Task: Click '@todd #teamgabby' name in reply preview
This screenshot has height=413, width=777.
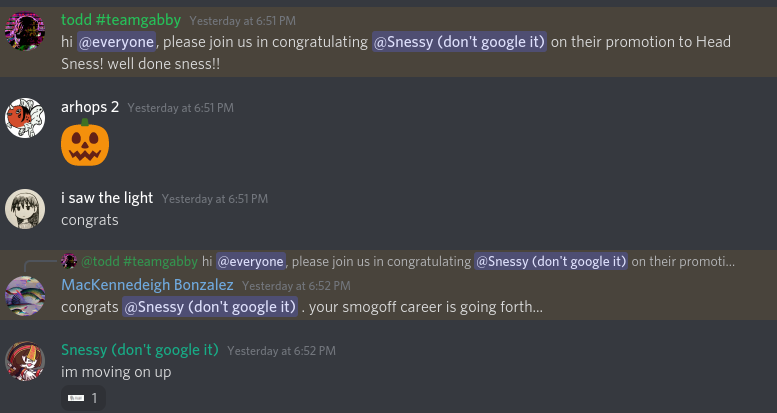Action: (x=139, y=261)
